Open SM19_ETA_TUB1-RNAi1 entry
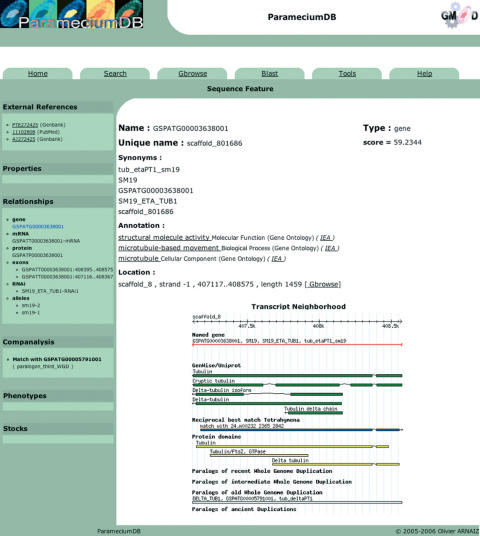The height and width of the screenshot is (536, 480). click(x=50, y=291)
